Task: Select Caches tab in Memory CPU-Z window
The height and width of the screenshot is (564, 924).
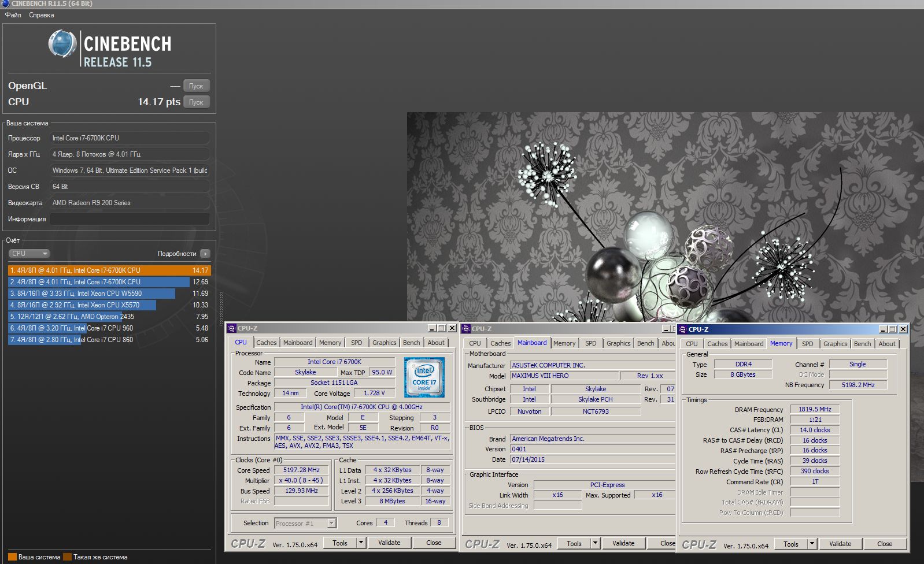Action: point(718,344)
